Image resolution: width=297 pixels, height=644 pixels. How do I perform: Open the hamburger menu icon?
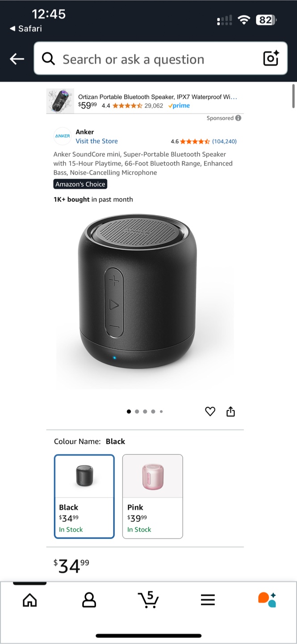pyautogui.click(x=208, y=600)
